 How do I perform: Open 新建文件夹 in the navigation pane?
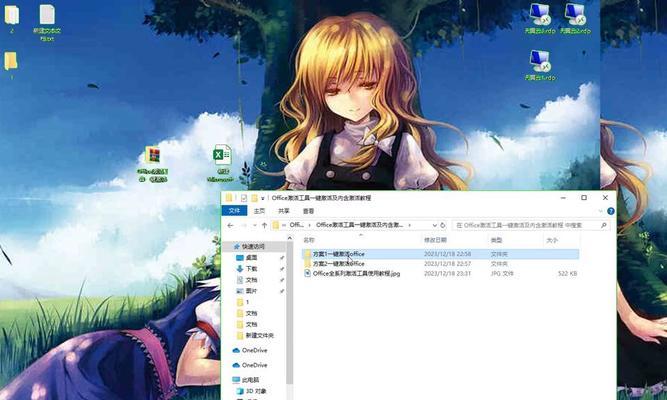259,336
